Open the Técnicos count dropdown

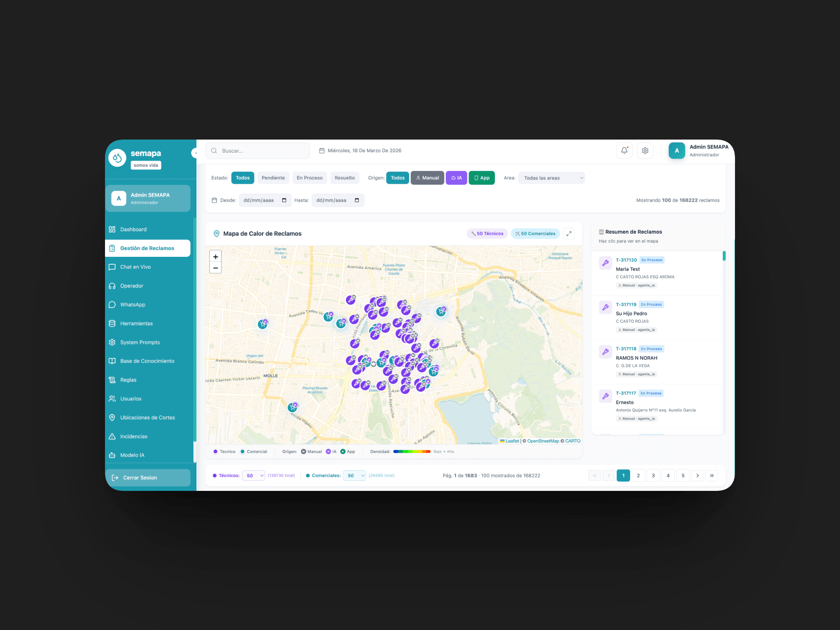coord(254,476)
